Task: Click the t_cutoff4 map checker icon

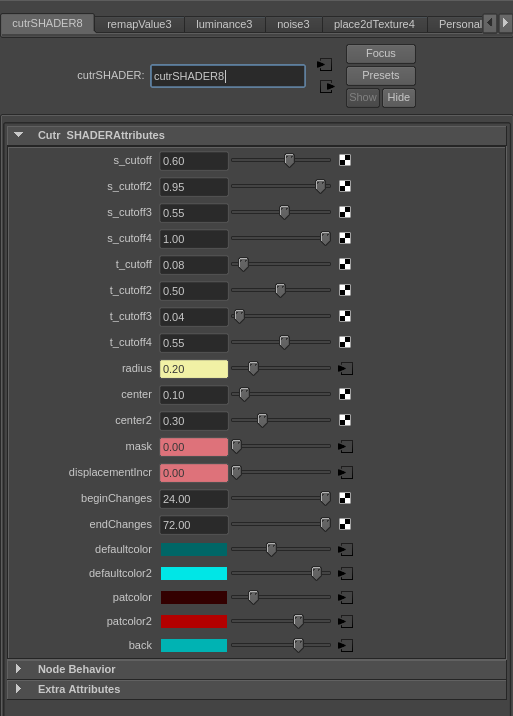Action: (345, 342)
